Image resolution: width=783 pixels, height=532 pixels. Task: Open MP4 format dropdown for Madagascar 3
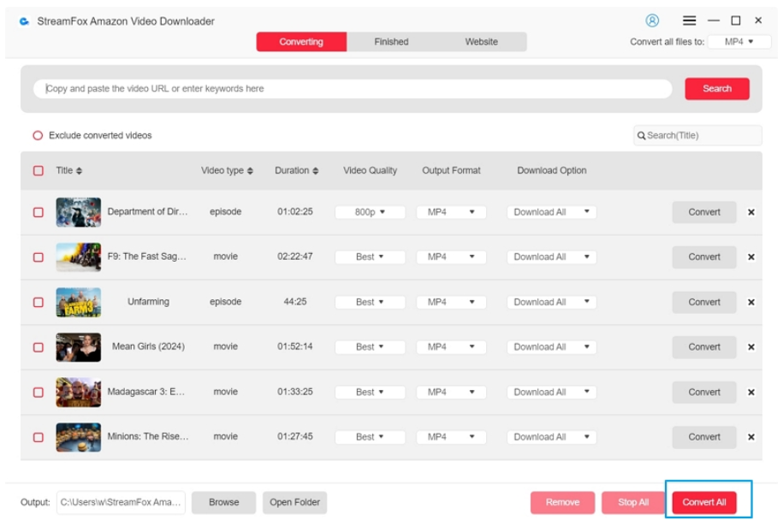point(452,393)
